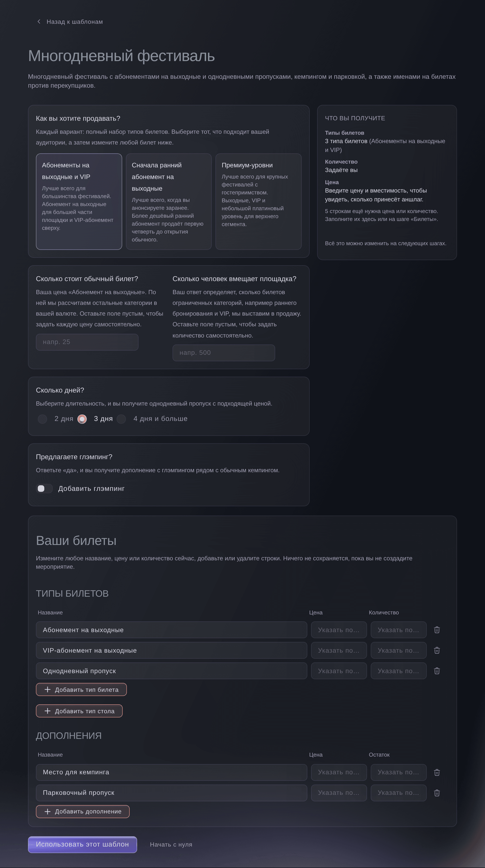485x868 pixels.
Task: Remove the Парковочный пропуск add-on row
Action: [x=437, y=793]
